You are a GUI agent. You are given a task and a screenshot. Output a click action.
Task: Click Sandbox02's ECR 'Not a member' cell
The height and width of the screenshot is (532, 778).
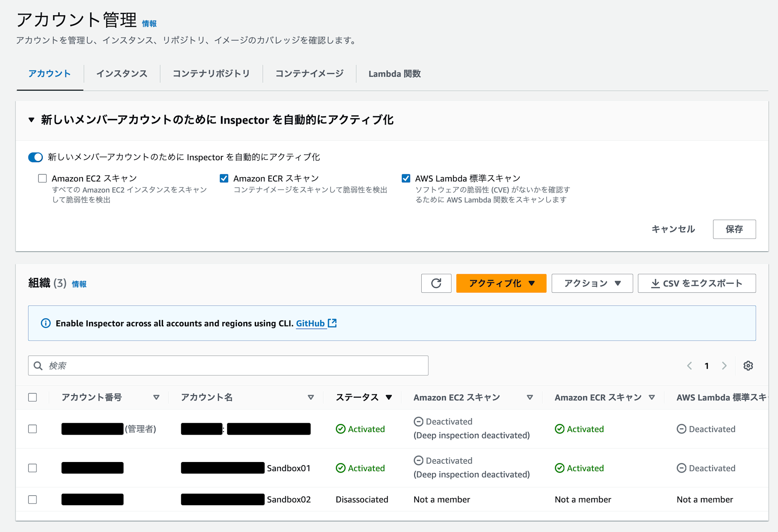(583, 499)
